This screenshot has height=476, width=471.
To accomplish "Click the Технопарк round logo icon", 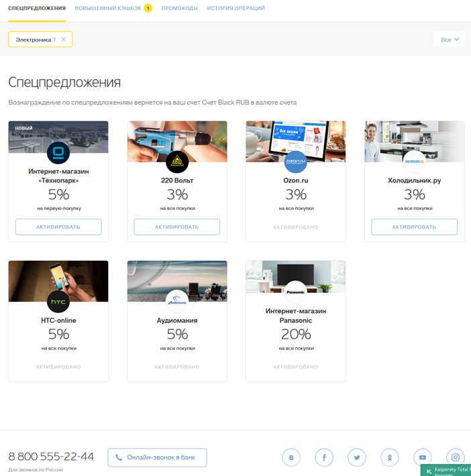I will pyautogui.click(x=58, y=153).
